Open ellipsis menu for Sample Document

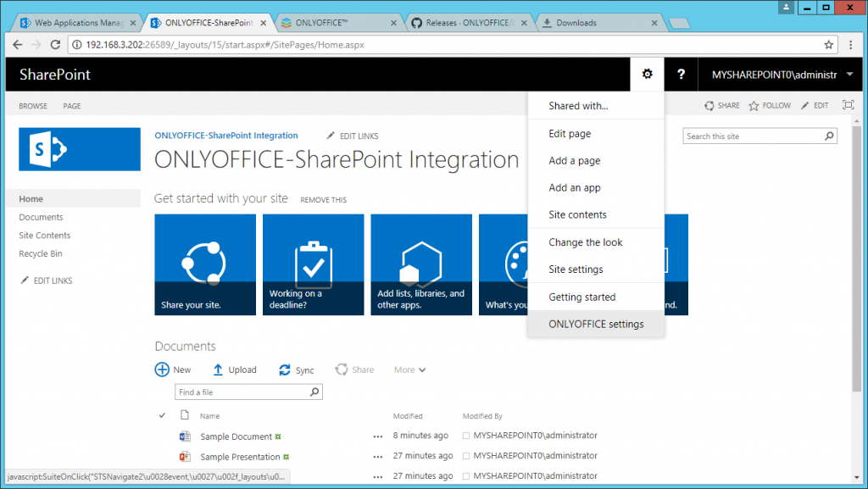coord(377,436)
